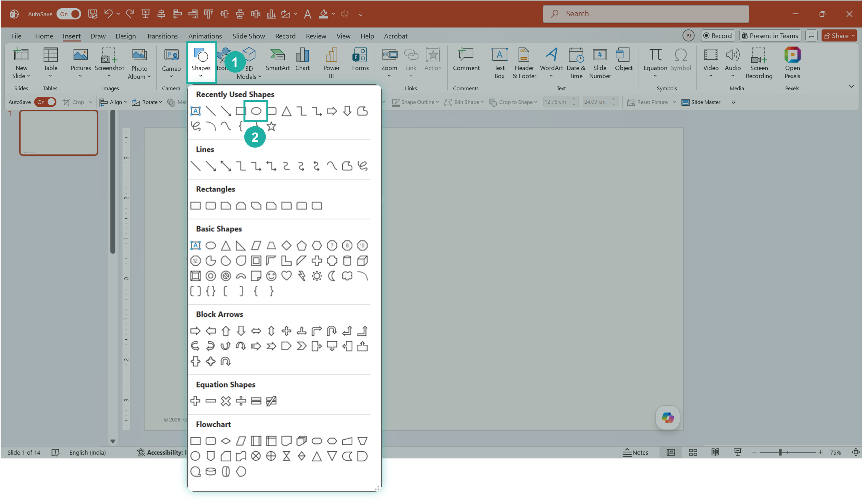Pick the Diamond shape in Basic Shapes
Viewport: 862px width, 504px height.
(286, 245)
